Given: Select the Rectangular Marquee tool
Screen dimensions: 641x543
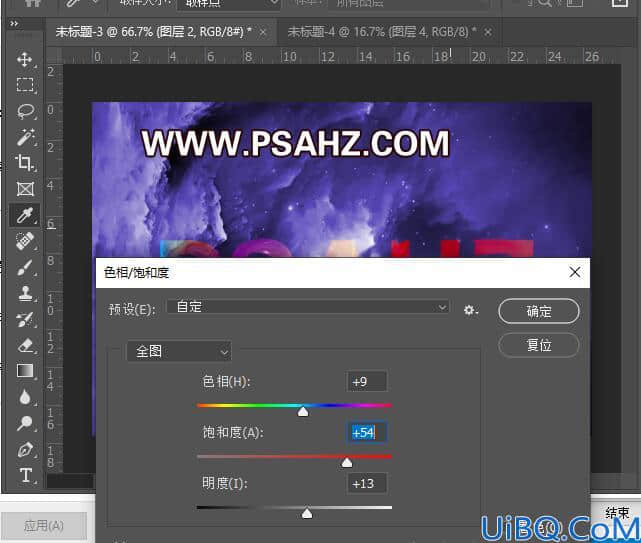Looking at the screenshot, I should tap(25, 85).
